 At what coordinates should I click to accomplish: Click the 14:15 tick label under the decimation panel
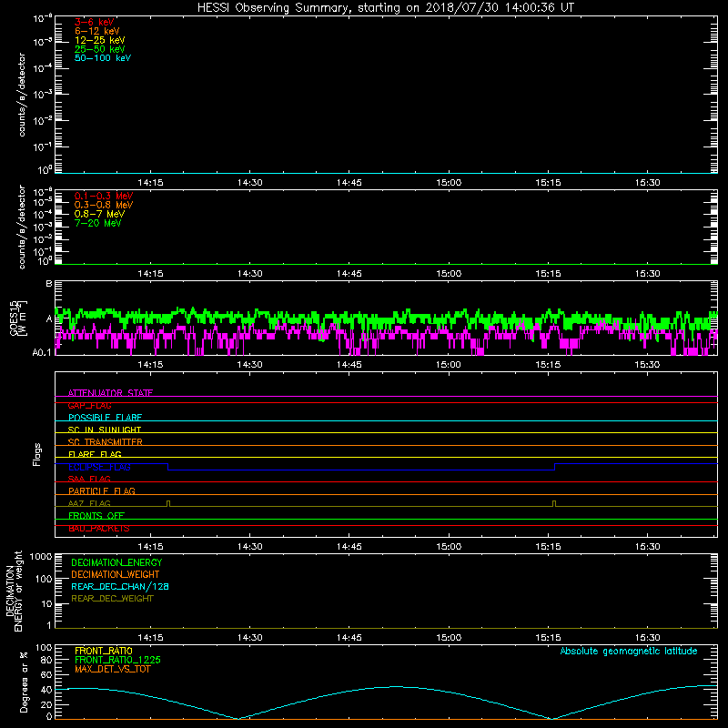(150, 638)
